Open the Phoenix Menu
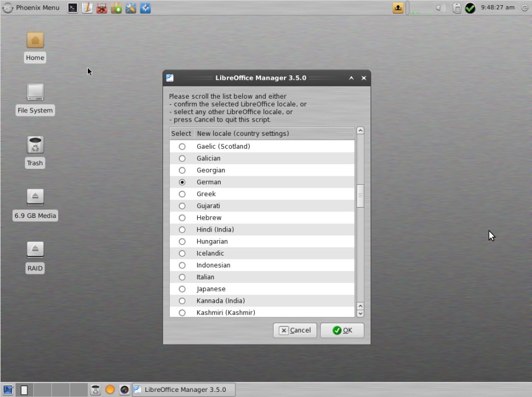The width and height of the screenshot is (532, 397). (x=31, y=7)
